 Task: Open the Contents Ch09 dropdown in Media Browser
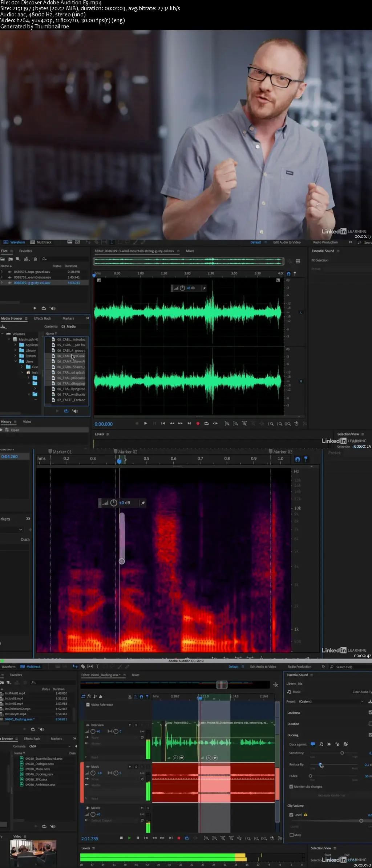point(49,746)
